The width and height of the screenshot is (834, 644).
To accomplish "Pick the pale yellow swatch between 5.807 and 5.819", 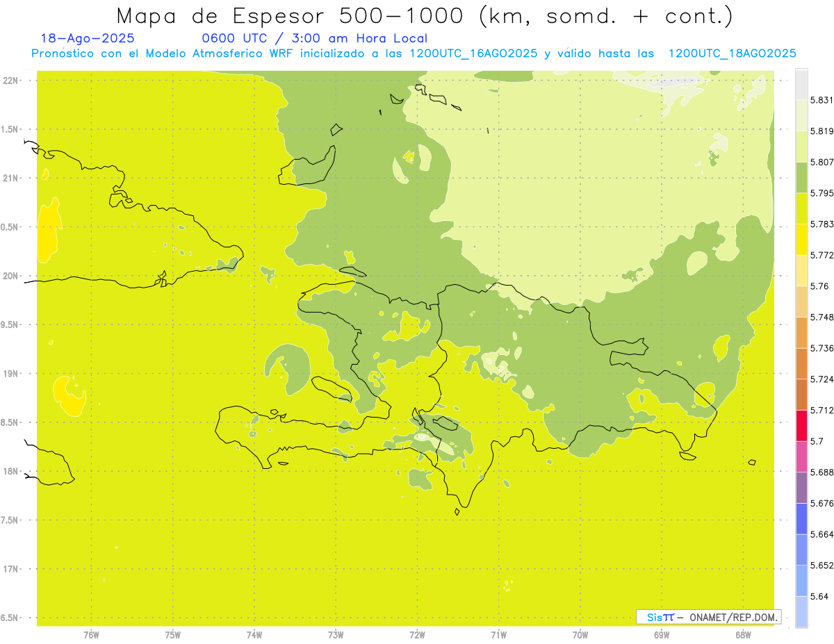I will [x=801, y=147].
